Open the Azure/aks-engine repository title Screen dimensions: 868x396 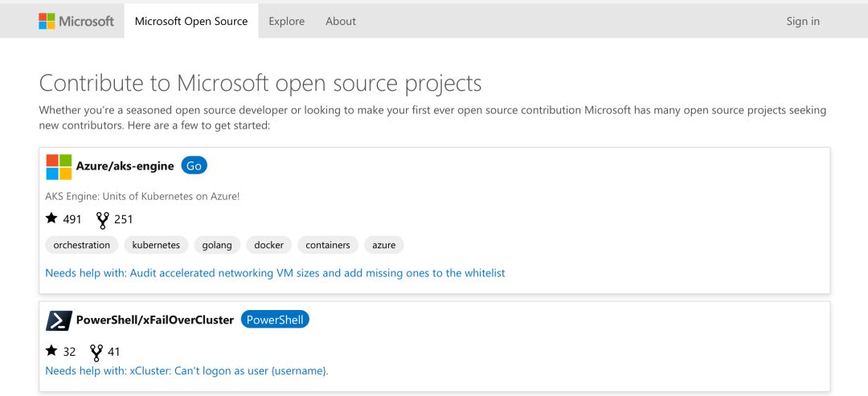(125, 166)
